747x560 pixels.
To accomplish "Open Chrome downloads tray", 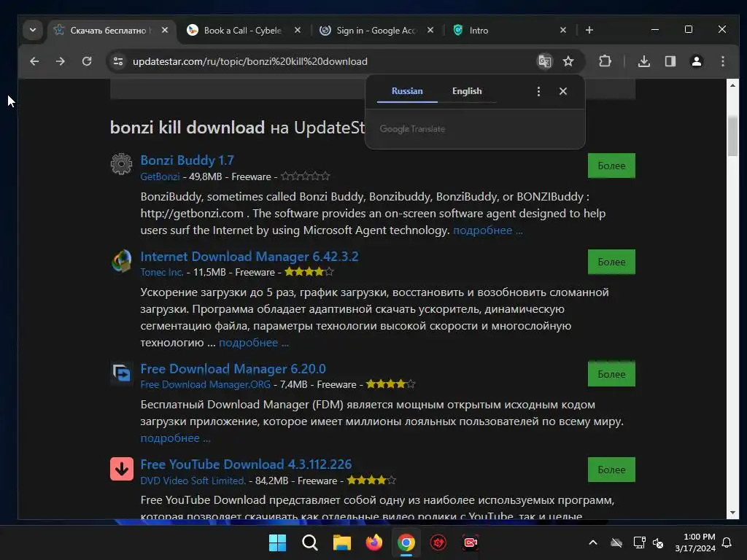I will pyautogui.click(x=644, y=61).
